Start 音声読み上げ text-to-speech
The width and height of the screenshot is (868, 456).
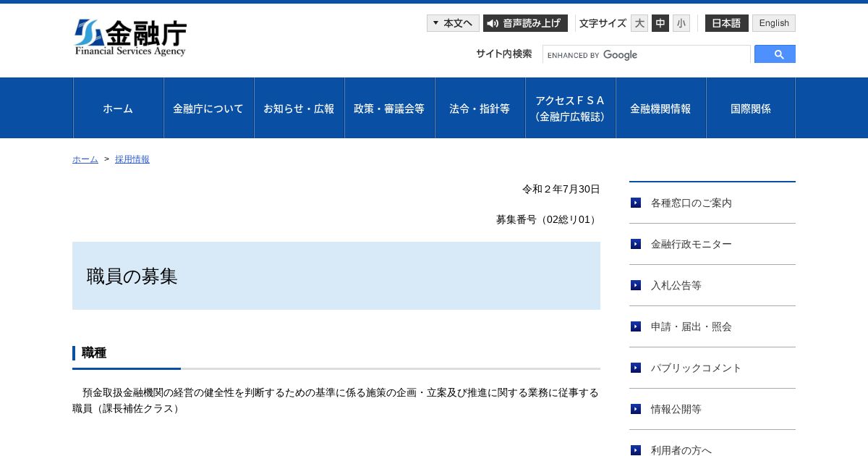pos(525,23)
